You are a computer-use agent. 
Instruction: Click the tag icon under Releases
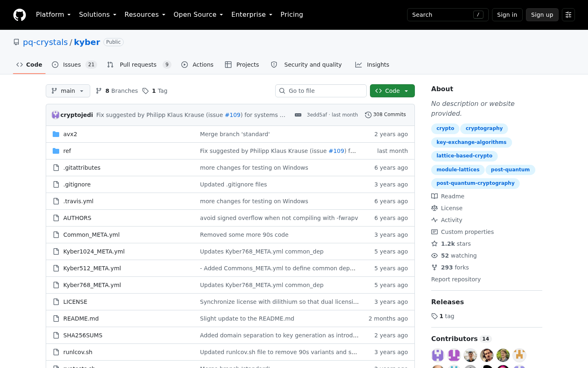(x=434, y=316)
